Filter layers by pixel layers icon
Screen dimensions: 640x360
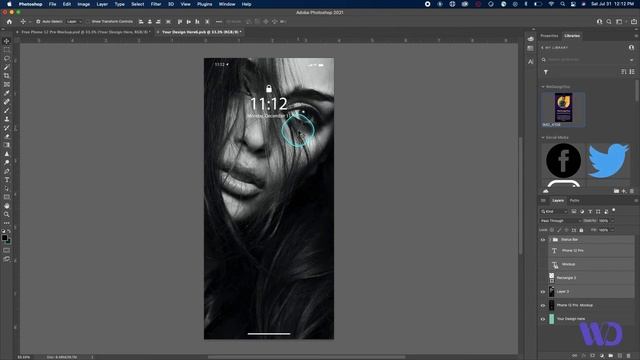pyautogui.click(x=574, y=211)
